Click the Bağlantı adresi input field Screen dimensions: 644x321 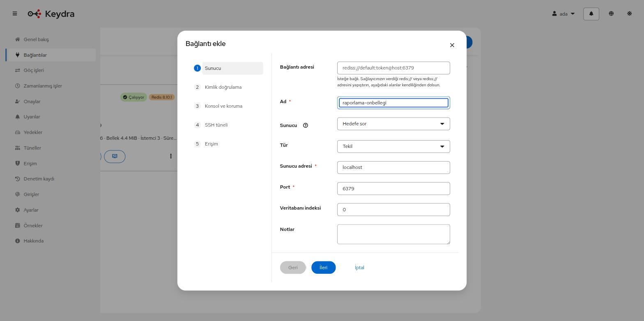tap(393, 68)
